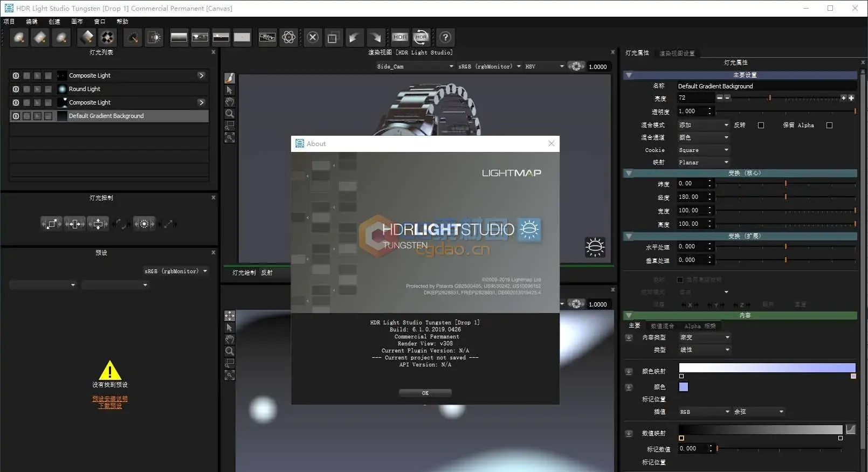Check the 保留 Alpha checkbox

click(x=829, y=125)
